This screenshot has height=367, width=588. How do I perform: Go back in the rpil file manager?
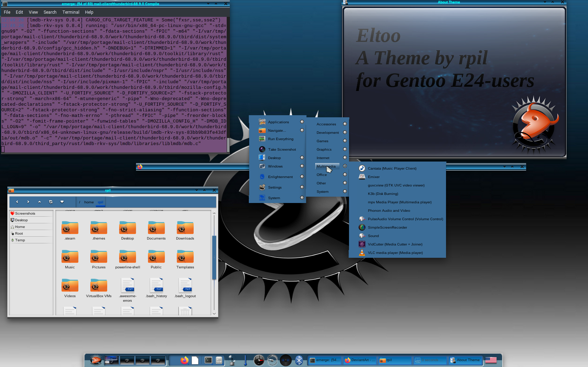tap(17, 202)
